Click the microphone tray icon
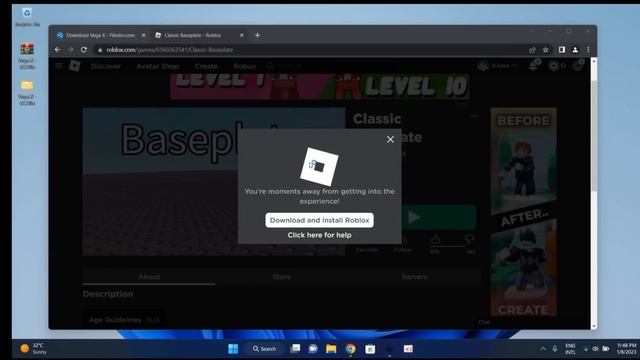The width and height of the screenshot is (640, 360). click(555, 349)
